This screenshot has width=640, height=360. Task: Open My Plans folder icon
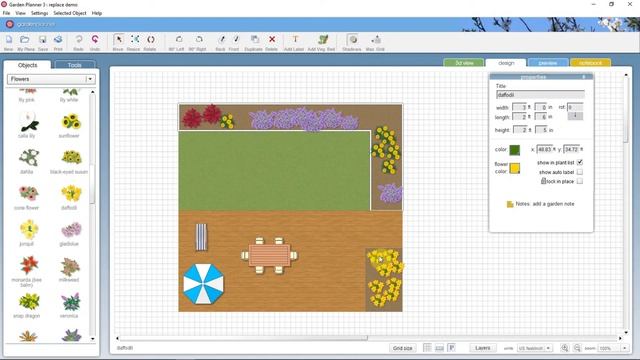click(x=25, y=40)
